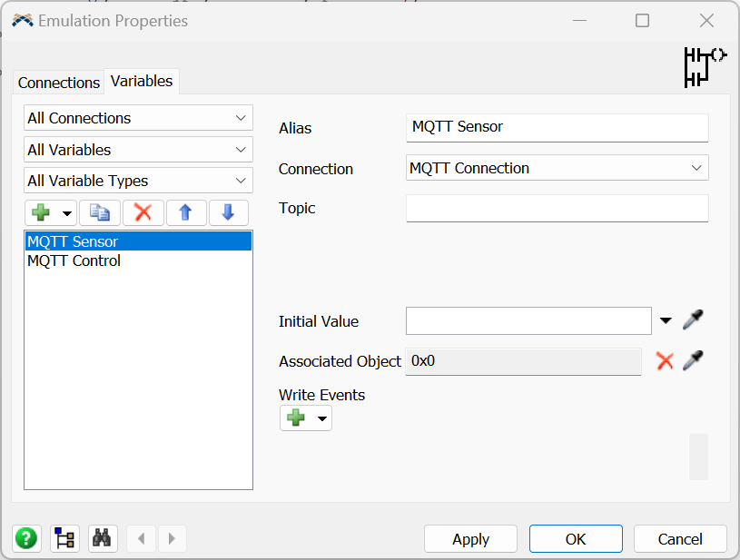Clear Associated Object with red X
Image resolution: width=740 pixels, height=560 pixels.
(x=665, y=360)
